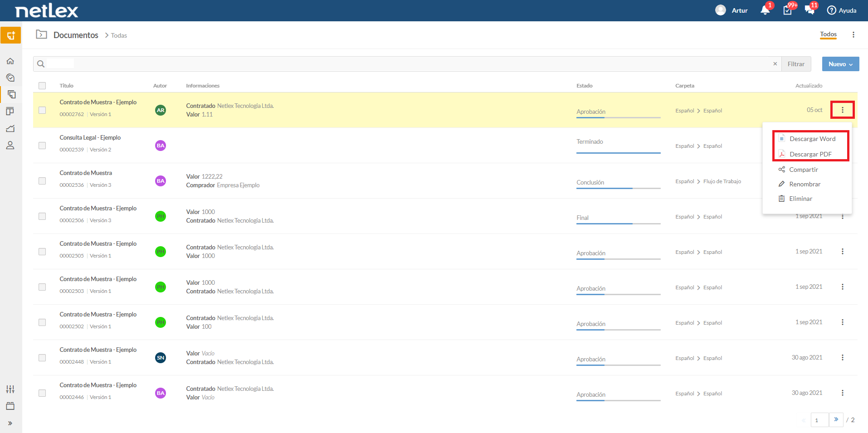Open the reports chart sidebar icon
The height and width of the screenshot is (433, 868).
click(x=10, y=128)
